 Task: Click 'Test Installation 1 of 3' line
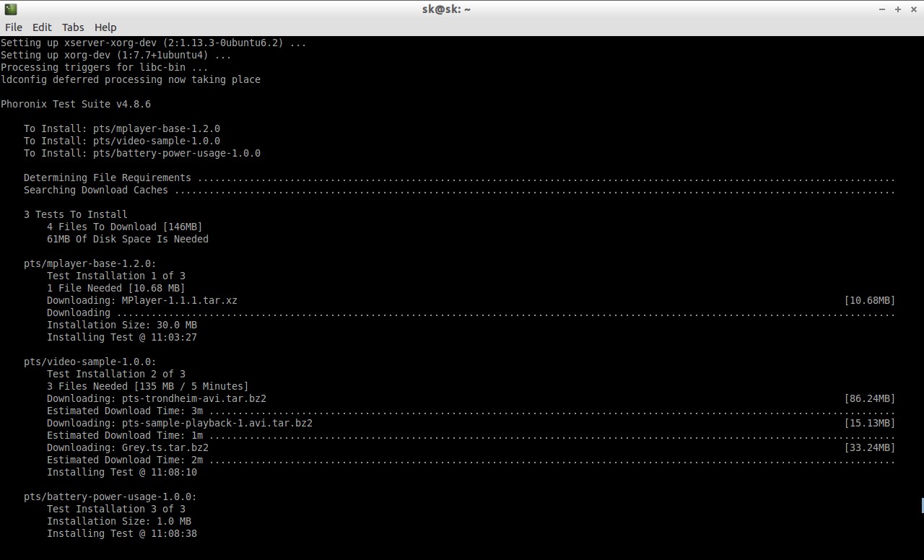click(x=116, y=276)
